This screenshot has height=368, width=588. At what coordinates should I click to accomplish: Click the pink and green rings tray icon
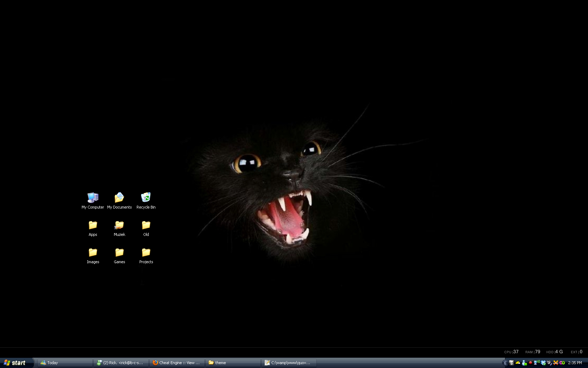click(x=562, y=363)
